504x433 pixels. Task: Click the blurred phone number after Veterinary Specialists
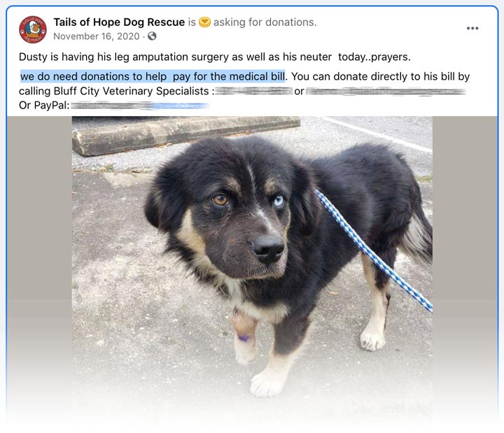253,91
